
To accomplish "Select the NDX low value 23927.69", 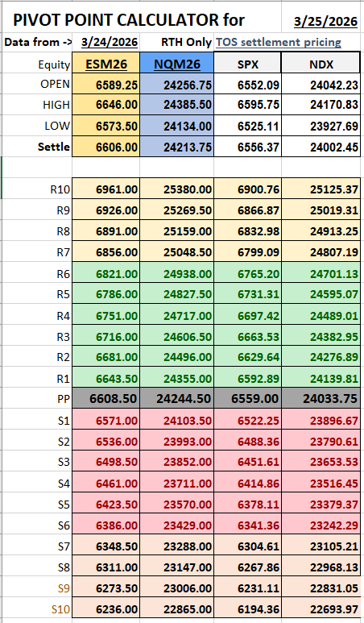I will [321, 126].
